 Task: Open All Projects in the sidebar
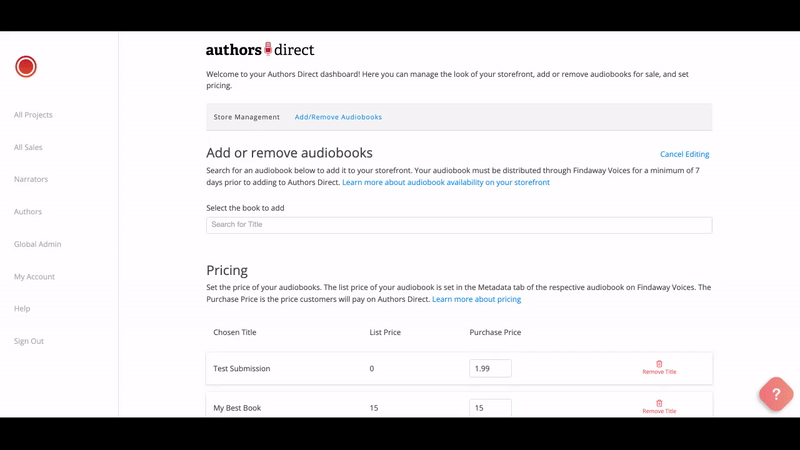tap(33, 115)
